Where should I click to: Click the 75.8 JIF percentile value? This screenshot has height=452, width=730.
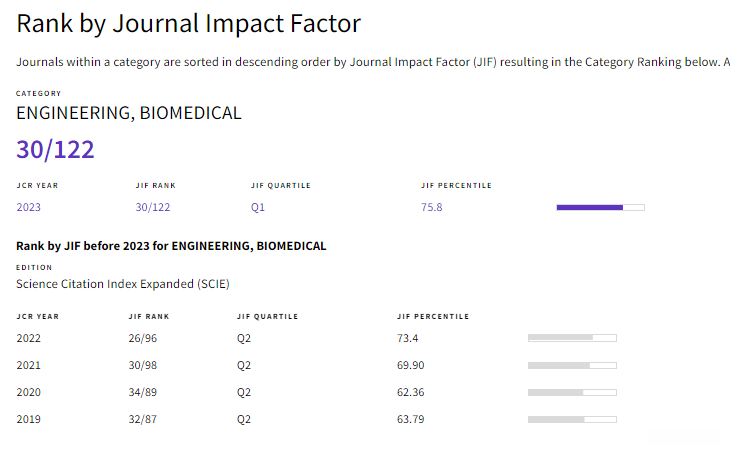432,207
